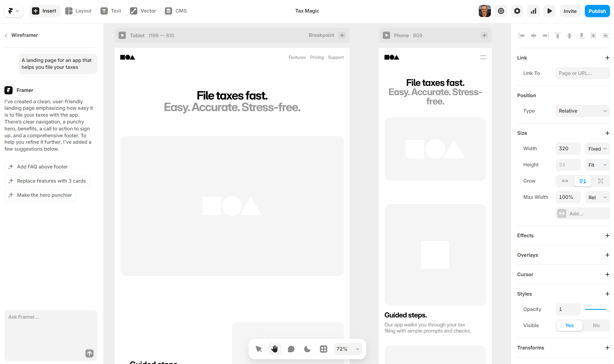Image resolution: width=614 pixels, height=364 pixels.
Task: Open the grid actions icon in the bottom toolbar
Action: (324, 349)
